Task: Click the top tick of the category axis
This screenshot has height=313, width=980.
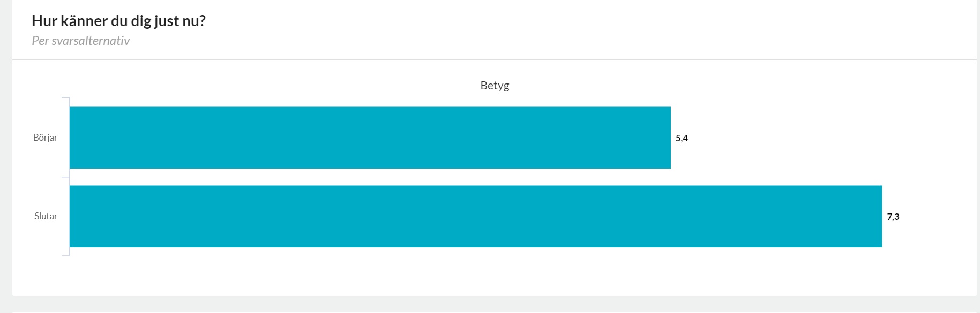Action: click(x=65, y=98)
